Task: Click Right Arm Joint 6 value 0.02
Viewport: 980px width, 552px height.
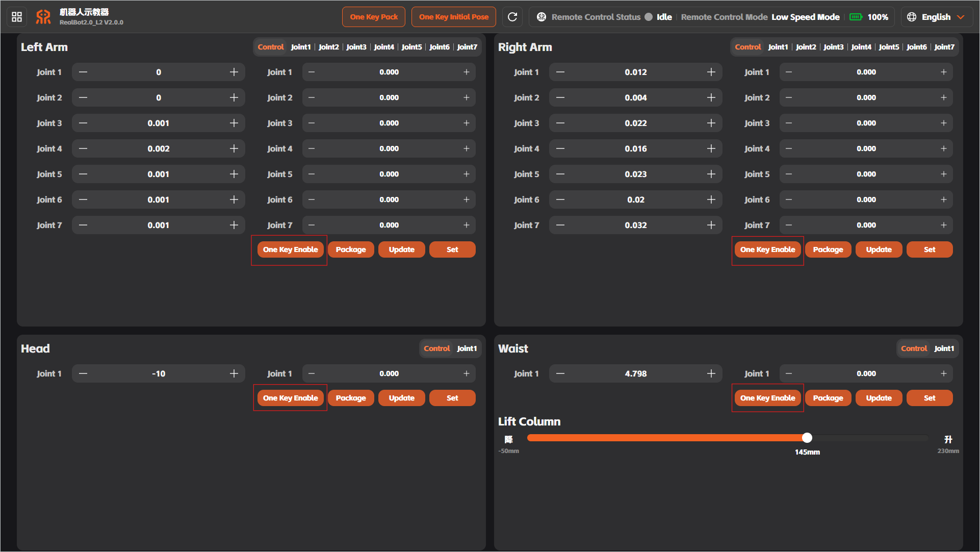Action: pyautogui.click(x=636, y=199)
